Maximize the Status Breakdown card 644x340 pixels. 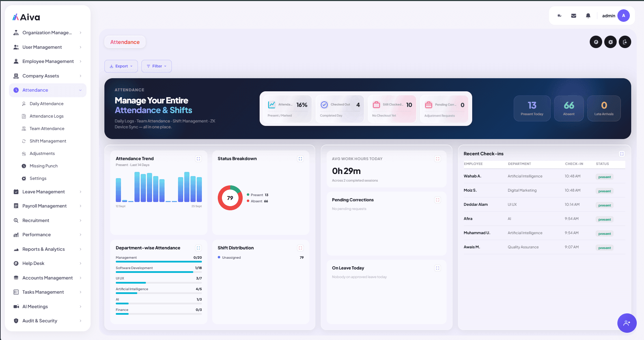[300, 159]
